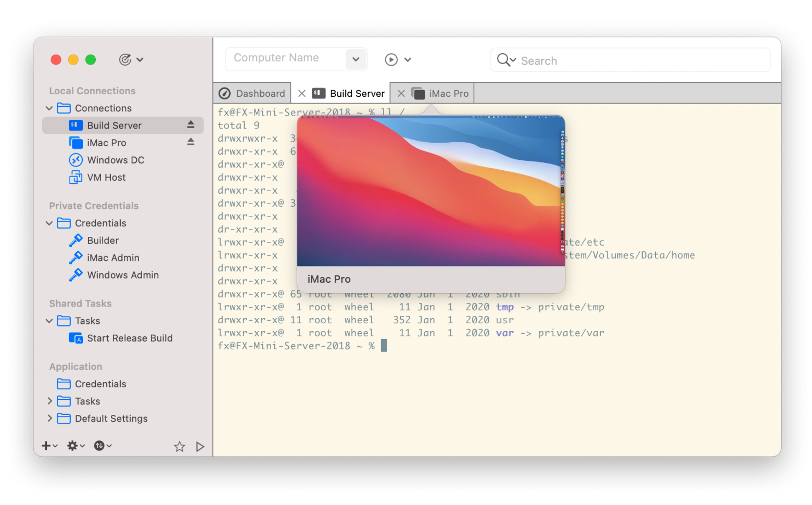The image size is (812, 505).
Task: Click the star favorites icon
Action: (180, 447)
